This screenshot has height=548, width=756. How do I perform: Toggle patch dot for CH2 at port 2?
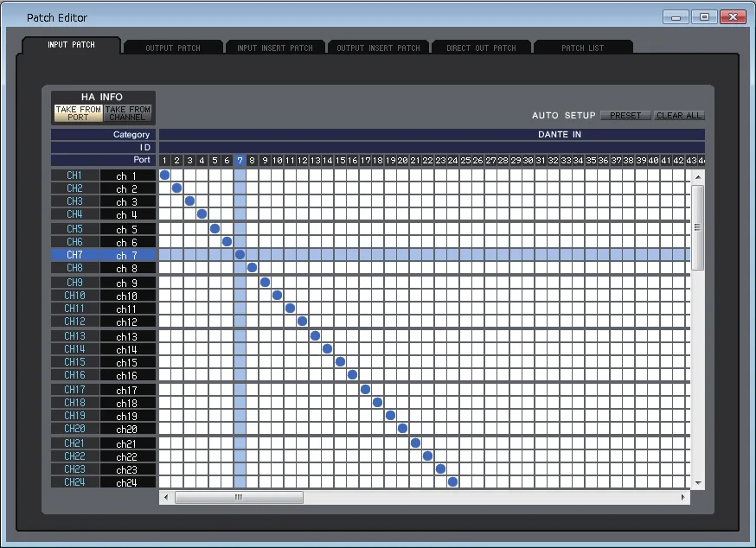pos(177,188)
